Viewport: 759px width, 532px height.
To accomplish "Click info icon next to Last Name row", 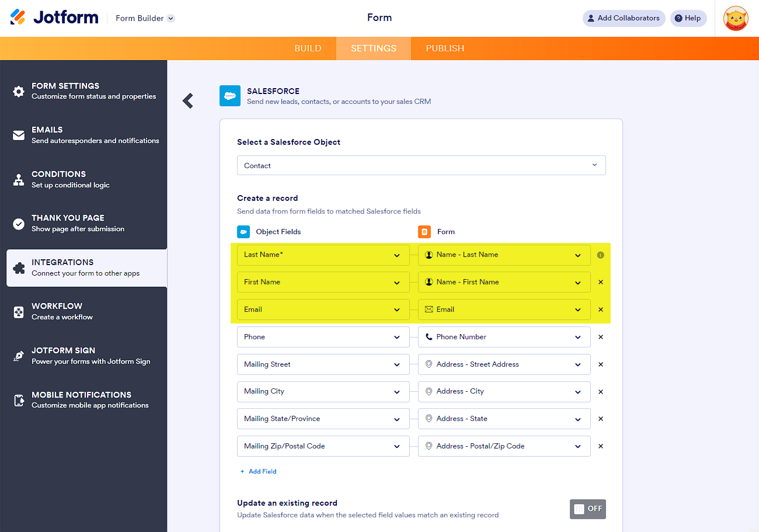I will pyautogui.click(x=601, y=255).
